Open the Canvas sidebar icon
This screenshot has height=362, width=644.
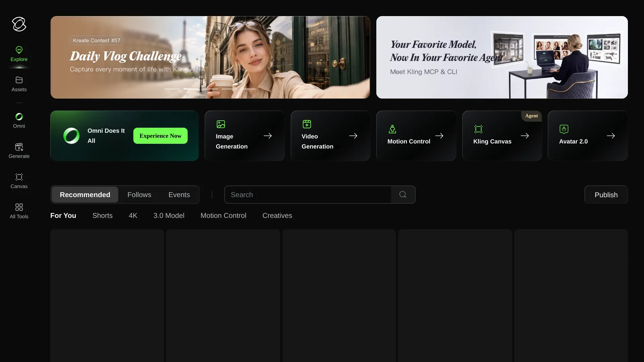[x=19, y=177]
